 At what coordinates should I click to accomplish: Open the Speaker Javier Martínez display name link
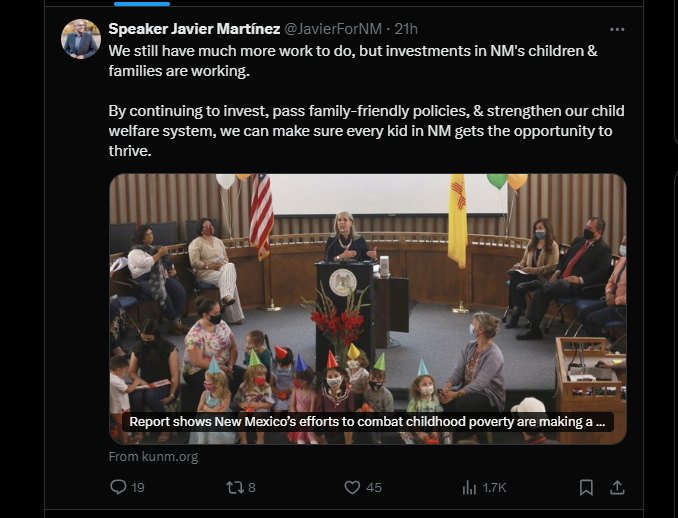pos(180,28)
